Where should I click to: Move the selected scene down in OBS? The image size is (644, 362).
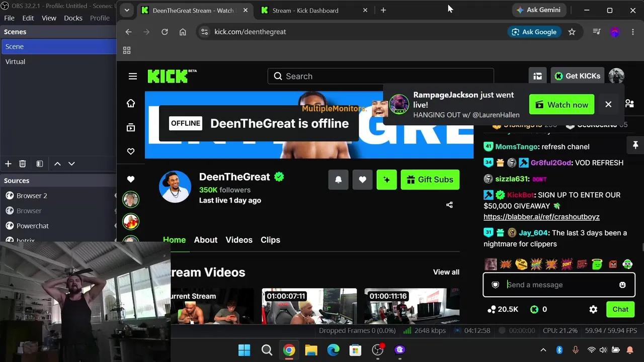[71, 164]
